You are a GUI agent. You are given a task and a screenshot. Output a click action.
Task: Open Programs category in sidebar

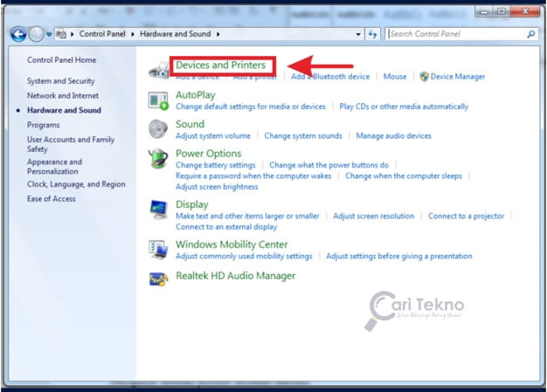tap(44, 125)
